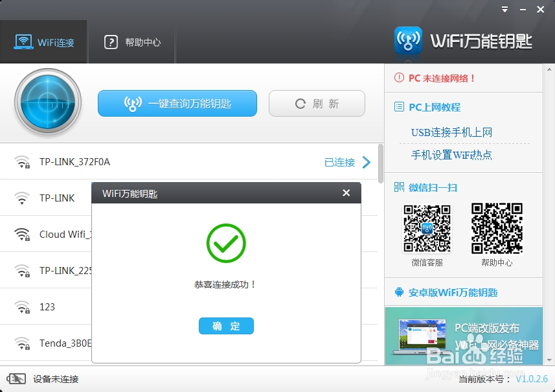Click the 设备未连接 device icon
The height and width of the screenshot is (392, 555).
(x=16, y=378)
